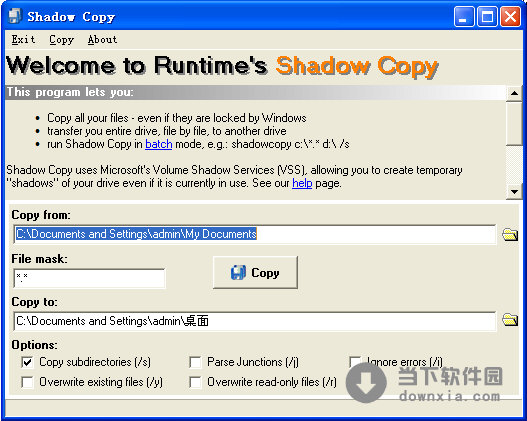The image size is (527, 421).
Task: Open the About menu
Action: click(x=103, y=40)
